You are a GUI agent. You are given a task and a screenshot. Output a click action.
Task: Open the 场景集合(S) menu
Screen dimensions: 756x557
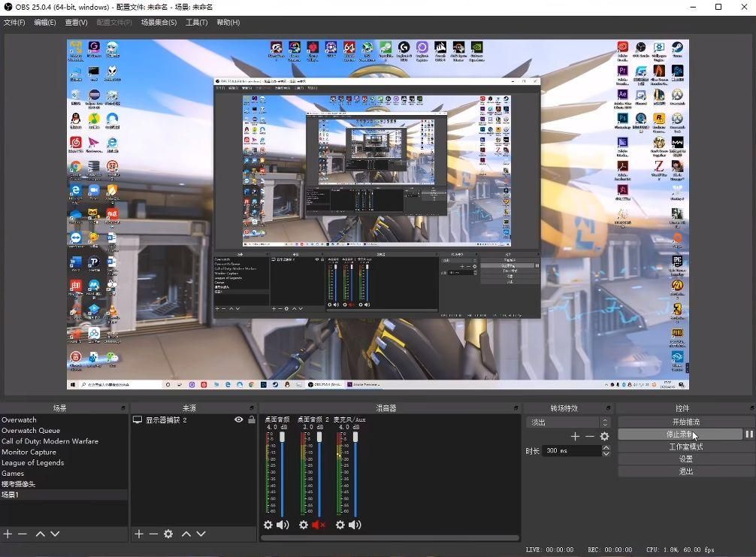pyautogui.click(x=159, y=23)
